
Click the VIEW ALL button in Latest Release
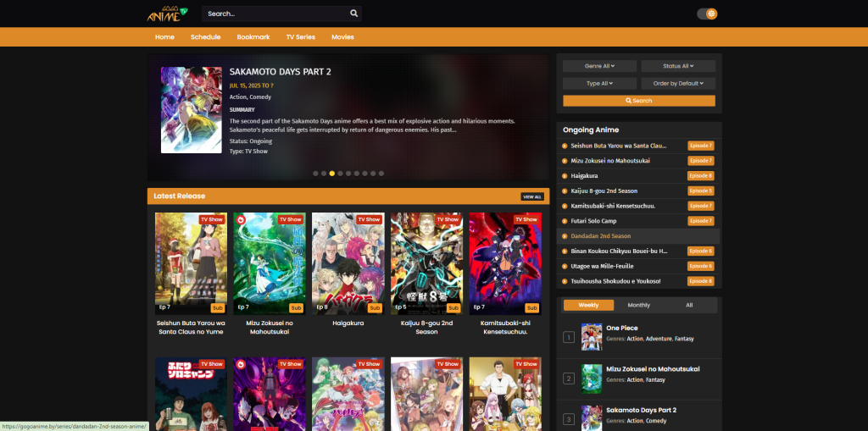(532, 196)
